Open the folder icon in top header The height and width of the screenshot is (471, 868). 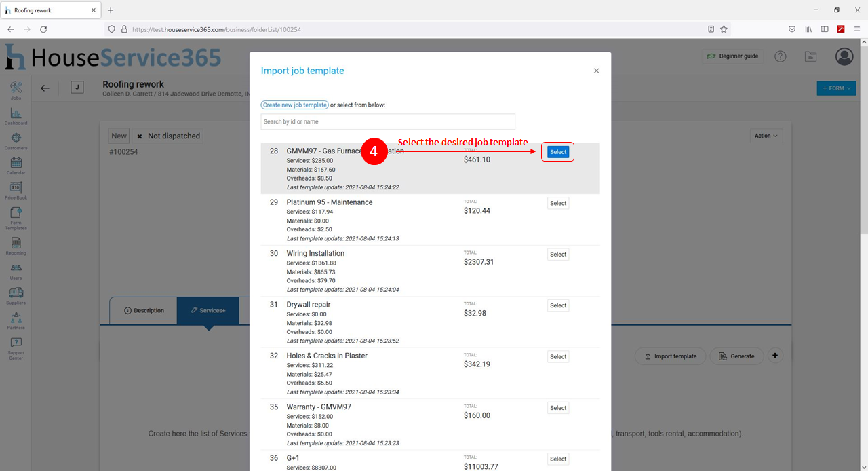[810, 56]
